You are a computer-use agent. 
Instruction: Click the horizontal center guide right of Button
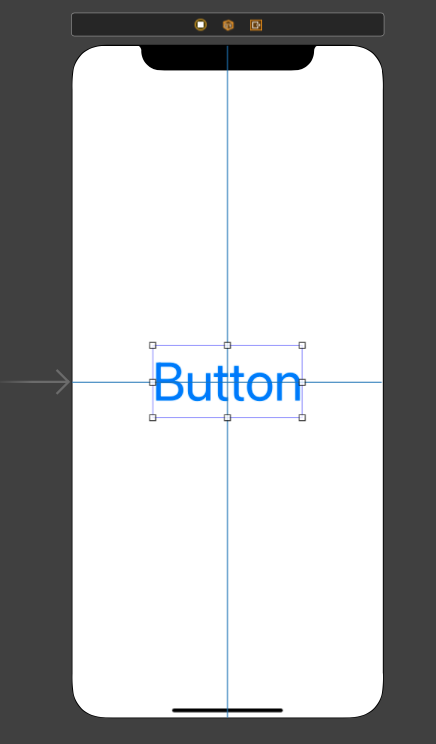point(343,382)
